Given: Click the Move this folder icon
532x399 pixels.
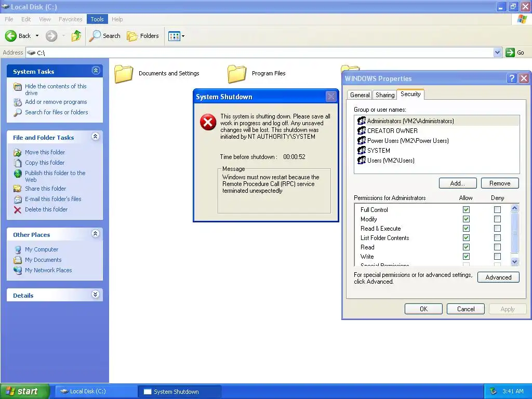Looking at the screenshot, I should tap(17, 152).
